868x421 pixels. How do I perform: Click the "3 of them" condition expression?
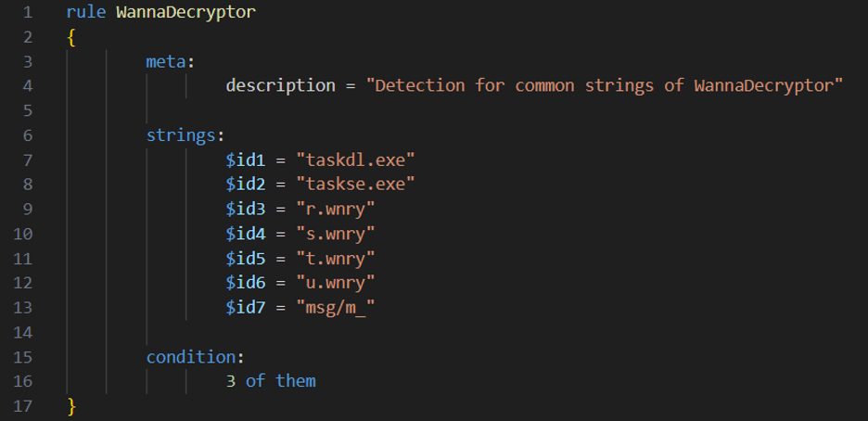point(271,381)
